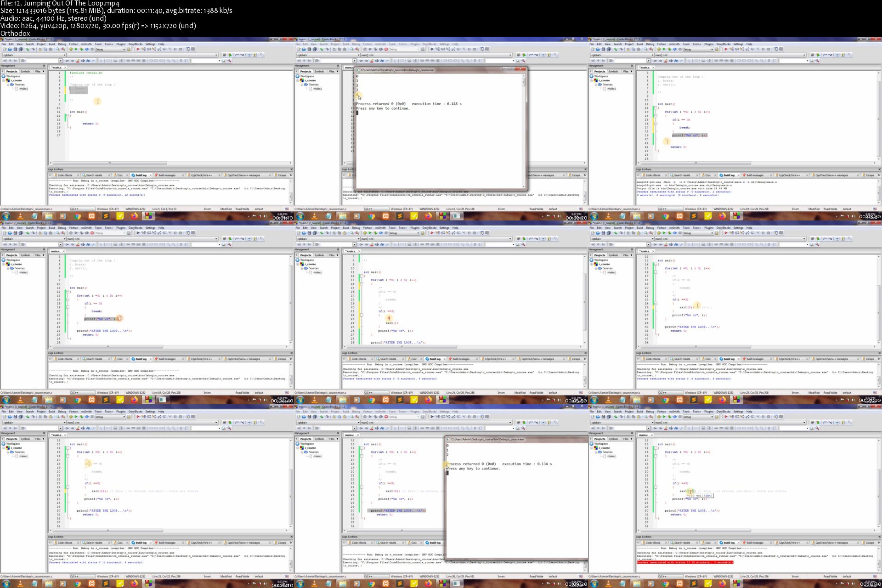This screenshot has width=882, height=588.
Task: Collapse the Sources tree node in 00:07:00 frame
Action: [x=596, y=268]
